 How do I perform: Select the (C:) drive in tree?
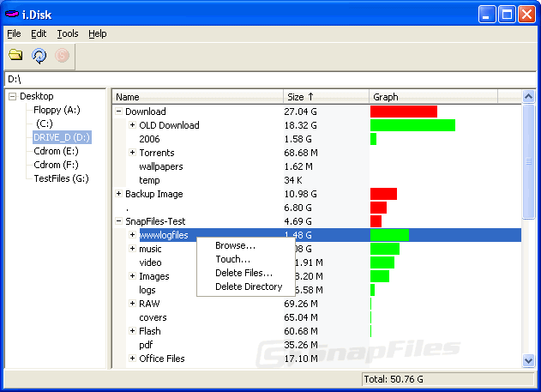click(45, 124)
